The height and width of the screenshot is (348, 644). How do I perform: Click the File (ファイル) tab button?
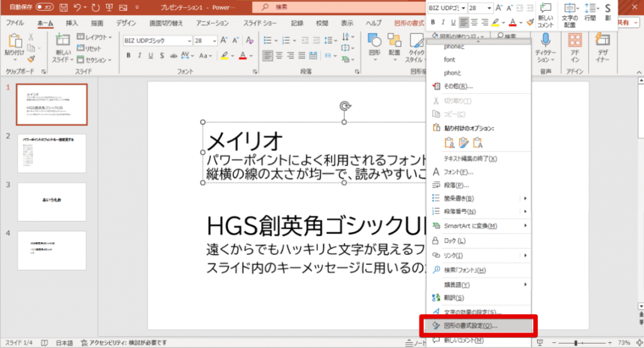click(x=15, y=23)
